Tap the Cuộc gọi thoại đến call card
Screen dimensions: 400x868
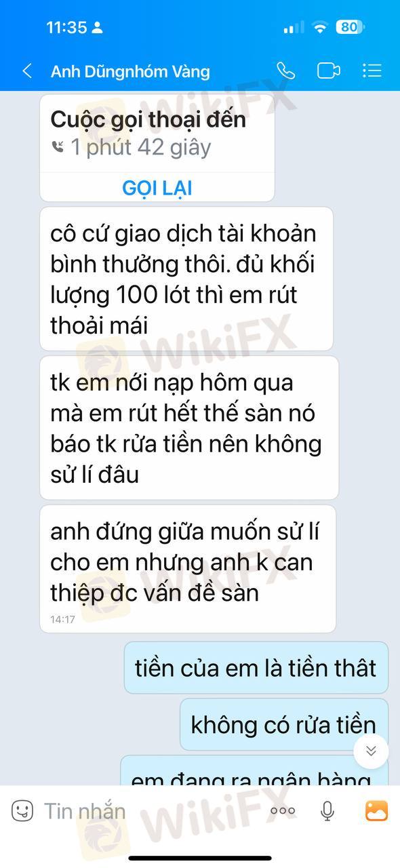157,148
